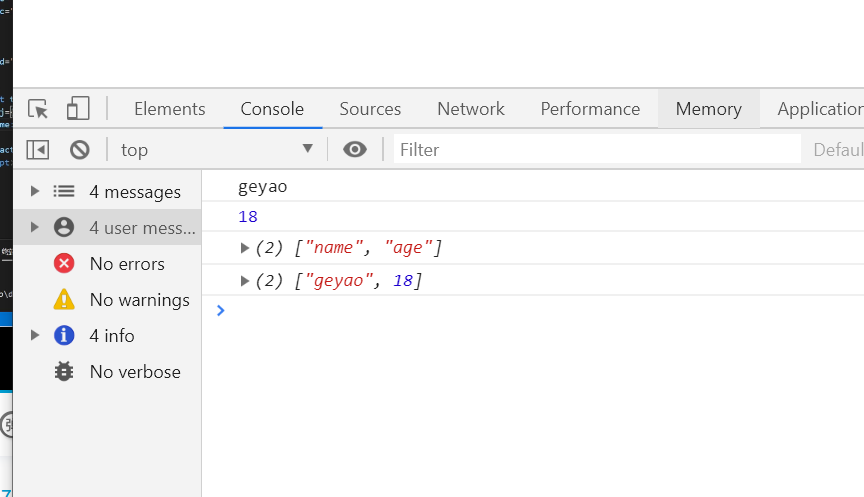
Task: Open the Default levels dropdown
Action: coord(838,150)
